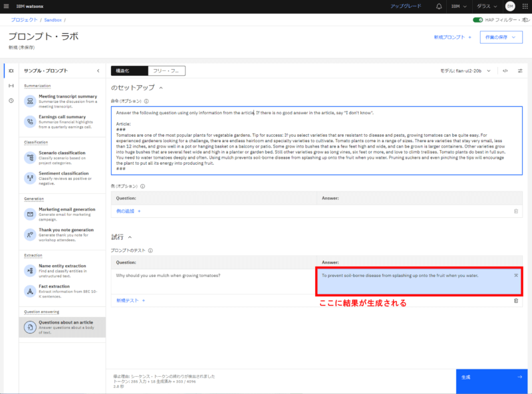Viewport: 532px width, 394px height.
Task: Click IBM watsonx logo text
Action: [30, 7]
